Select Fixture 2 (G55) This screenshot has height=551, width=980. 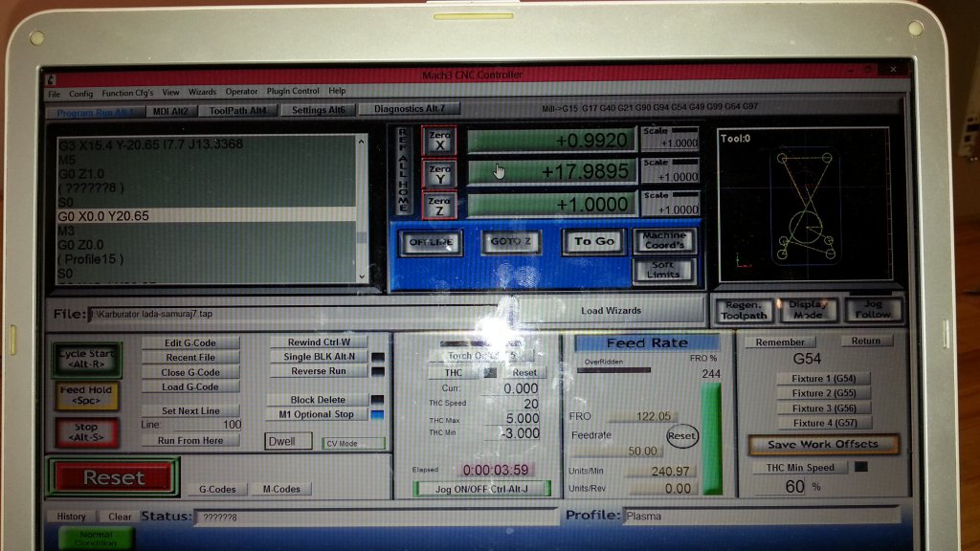tap(824, 393)
